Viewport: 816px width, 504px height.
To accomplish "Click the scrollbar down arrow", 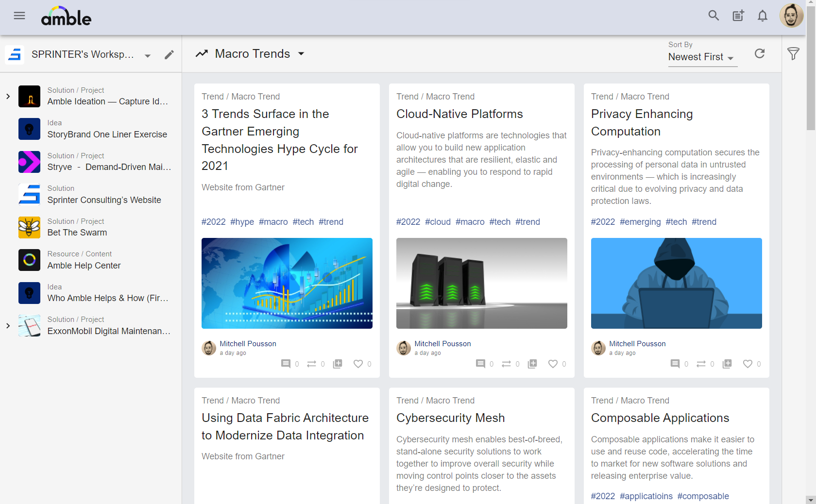I will point(811,500).
